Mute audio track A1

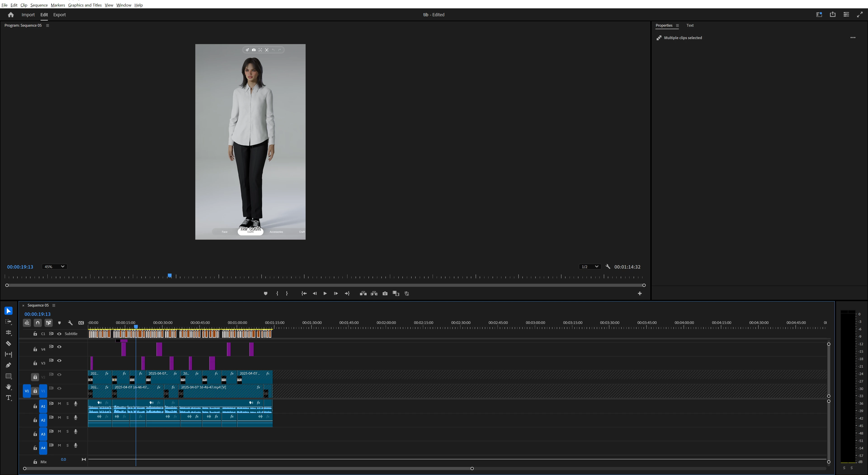click(x=59, y=404)
